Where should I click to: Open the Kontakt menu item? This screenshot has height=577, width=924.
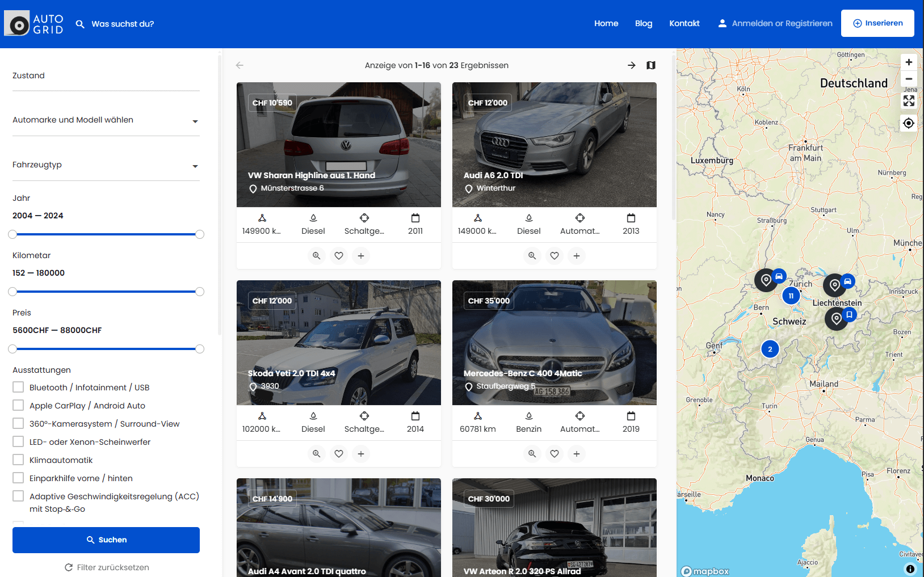tap(684, 23)
